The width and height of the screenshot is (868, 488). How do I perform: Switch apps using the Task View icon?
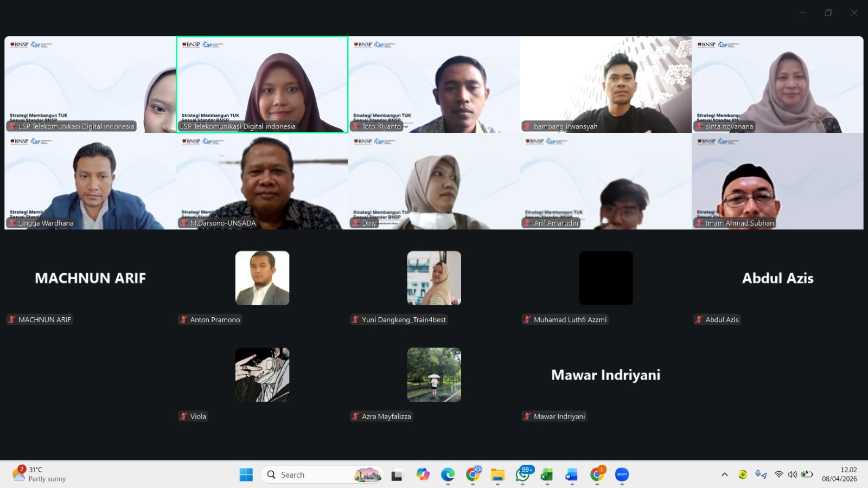click(x=399, y=474)
